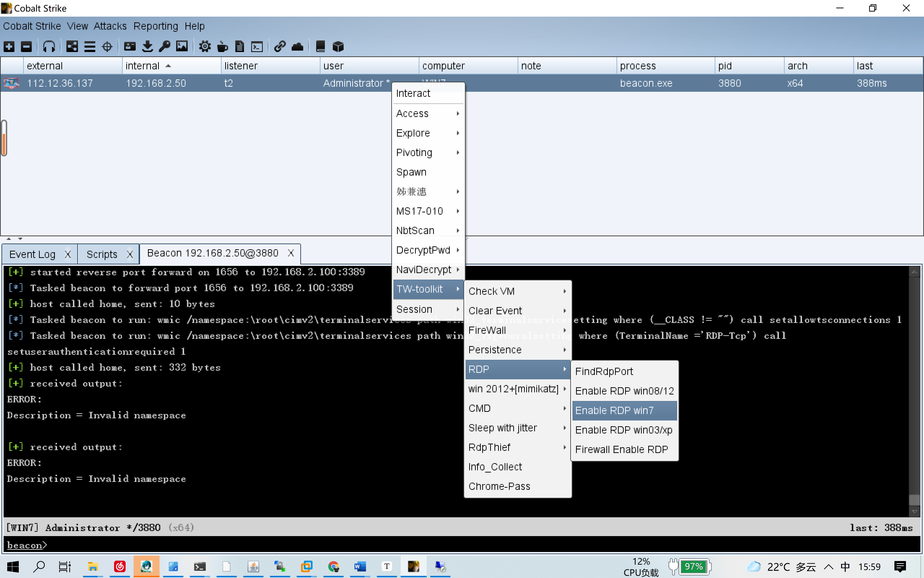The image size is (924, 578).
Task: Choose Spawn from the context menu
Action: 428,172
